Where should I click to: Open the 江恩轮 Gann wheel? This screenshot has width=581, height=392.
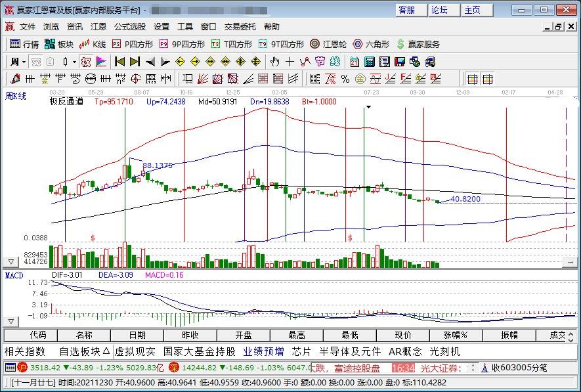coord(328,45)
